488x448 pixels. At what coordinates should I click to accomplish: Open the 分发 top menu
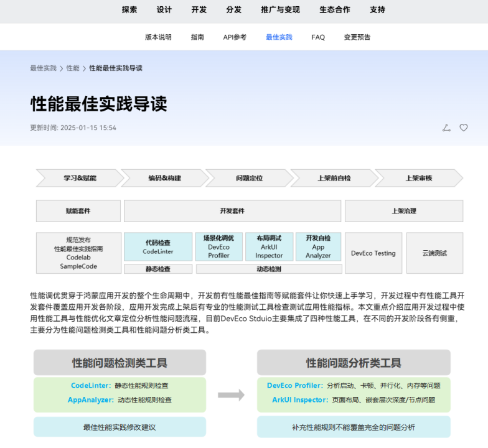coord(234,10)
